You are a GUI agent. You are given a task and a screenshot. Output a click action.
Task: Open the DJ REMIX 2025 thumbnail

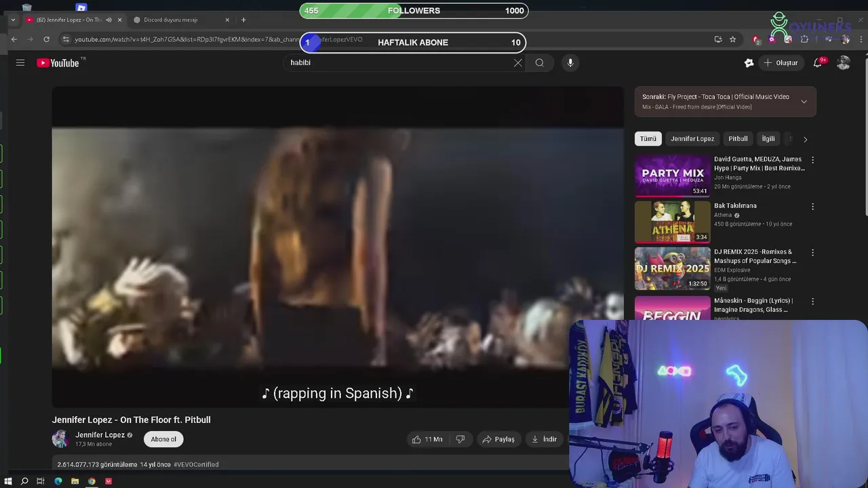(673, 268)
